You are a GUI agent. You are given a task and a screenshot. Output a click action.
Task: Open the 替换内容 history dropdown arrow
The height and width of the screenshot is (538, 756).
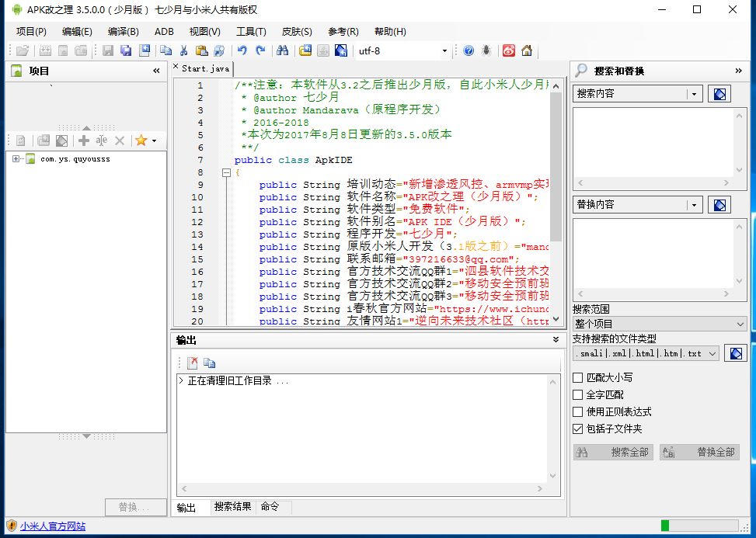(x=695, y=205)
